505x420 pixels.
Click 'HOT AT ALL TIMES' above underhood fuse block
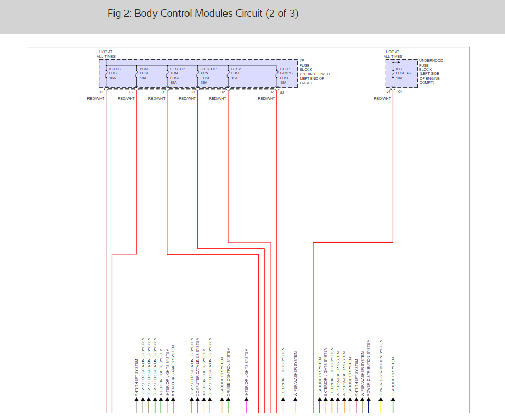(393, 54)
